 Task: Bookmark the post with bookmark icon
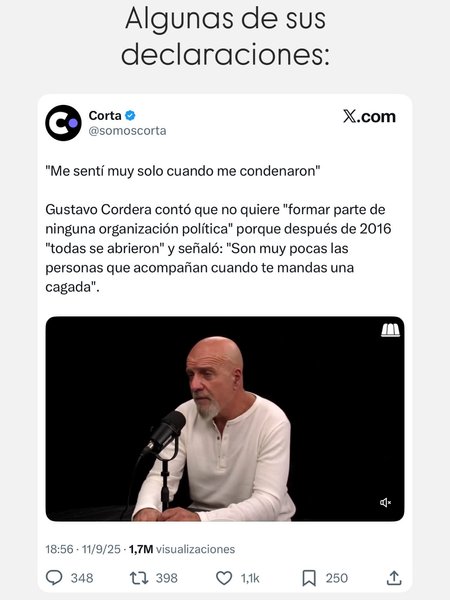tap(309, 578)
